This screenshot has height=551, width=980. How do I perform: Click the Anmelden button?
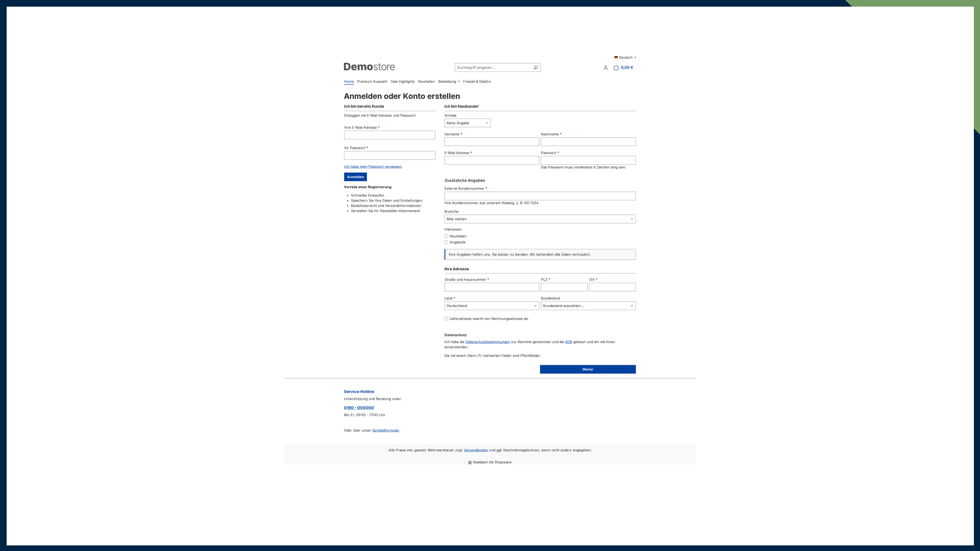tap(355, 177)
